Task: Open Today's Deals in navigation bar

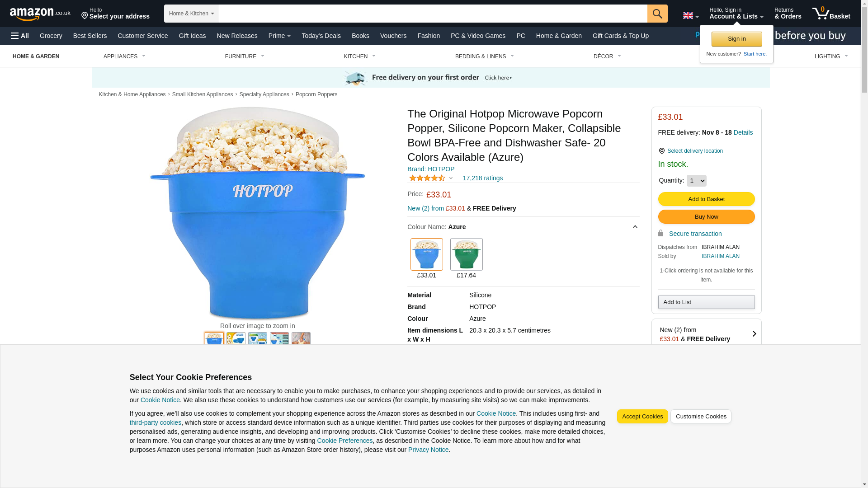Action: (x=321, y=36)
